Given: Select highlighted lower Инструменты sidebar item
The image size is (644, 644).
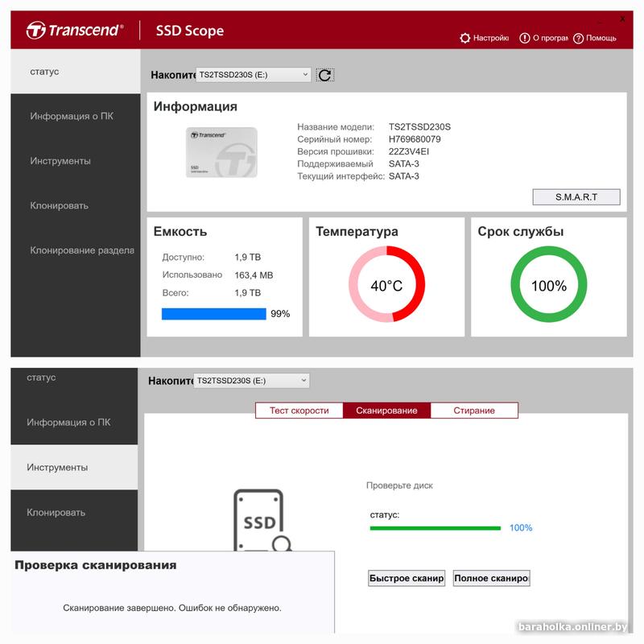Looking at the screenshot, I should 74,468.
